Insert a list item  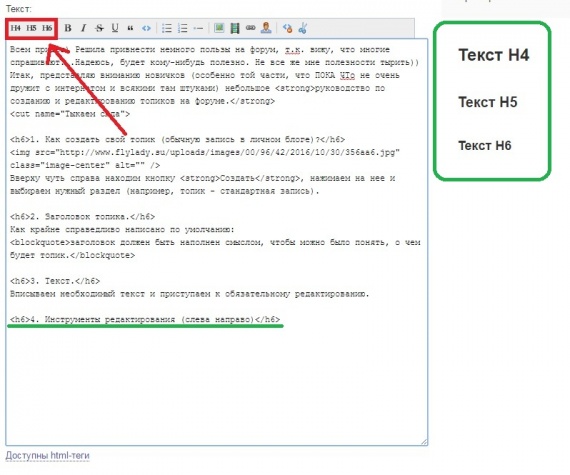tap(198, 28)
